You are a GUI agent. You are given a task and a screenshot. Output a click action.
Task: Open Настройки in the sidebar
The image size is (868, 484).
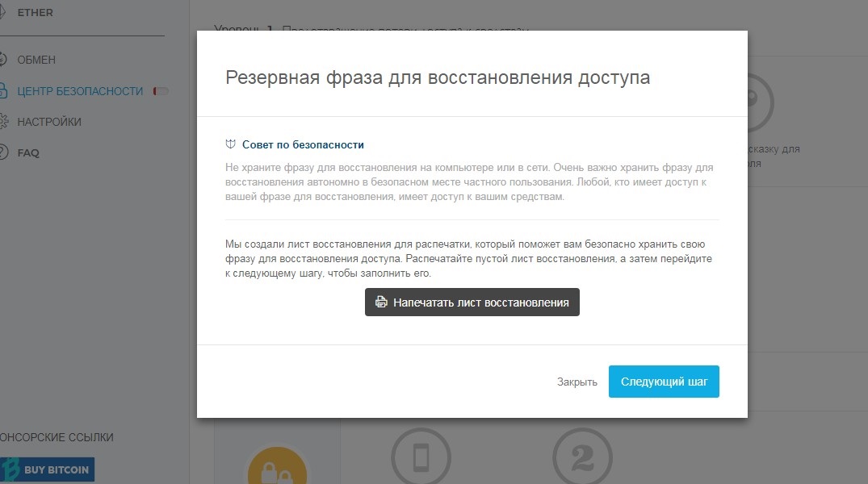point(48,122)
